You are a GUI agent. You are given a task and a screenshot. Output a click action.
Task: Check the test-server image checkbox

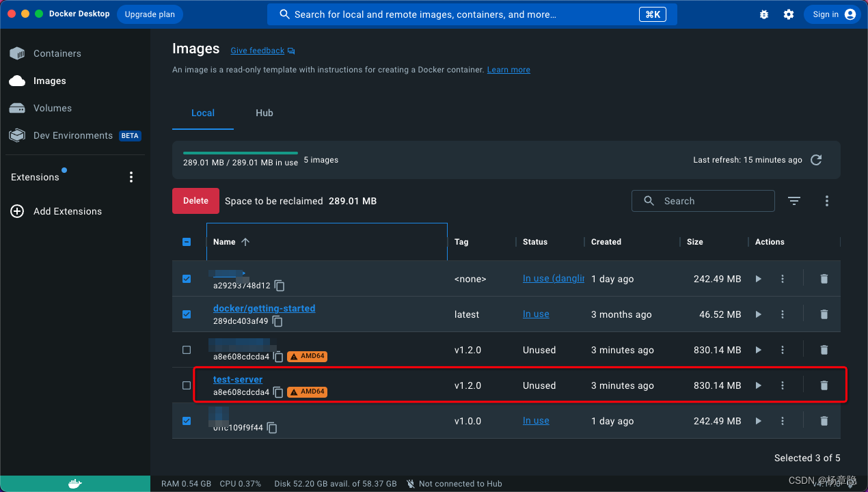pos(187,385)
